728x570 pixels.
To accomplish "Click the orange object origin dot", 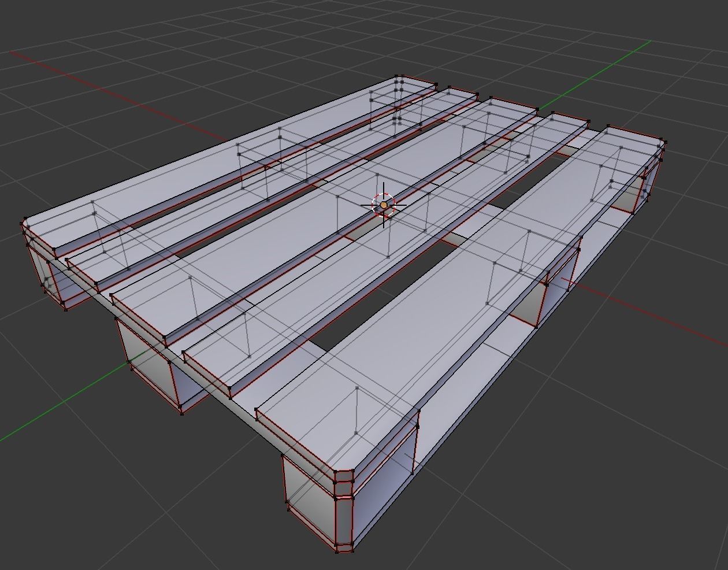I will point(384,205).
